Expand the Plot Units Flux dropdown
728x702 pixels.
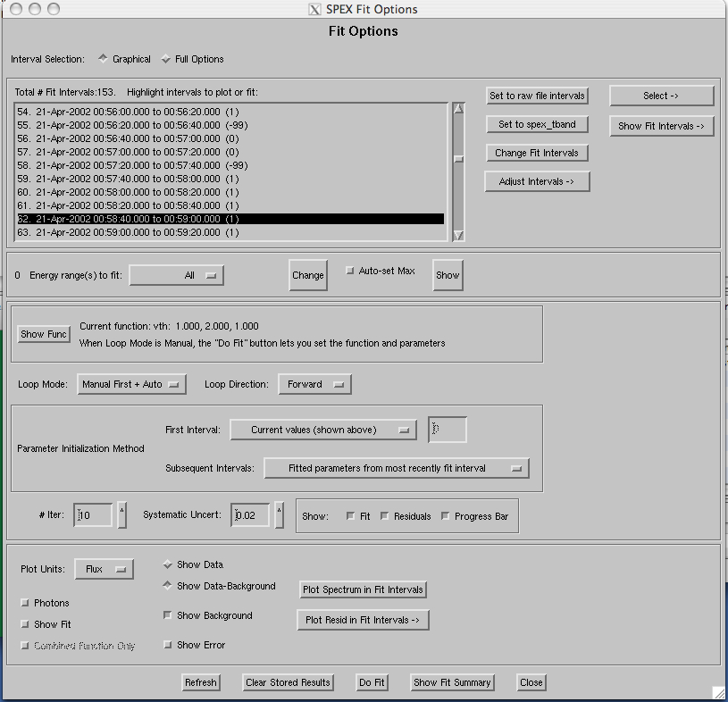104,569
